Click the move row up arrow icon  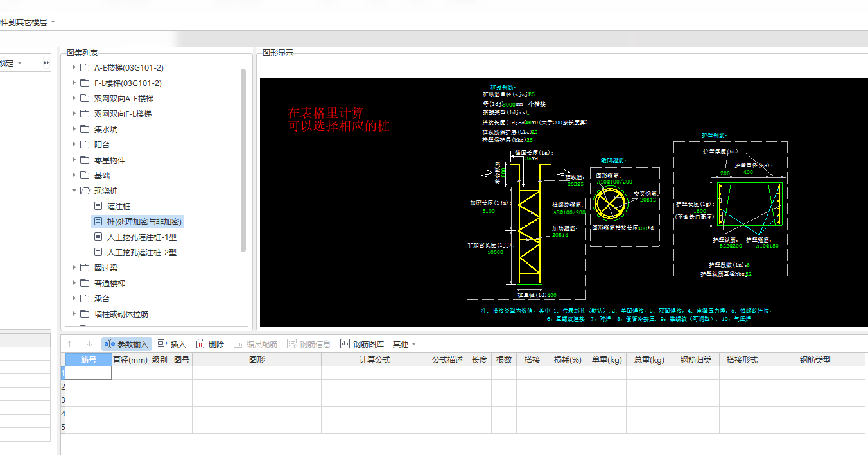click(x=70, y=344)
